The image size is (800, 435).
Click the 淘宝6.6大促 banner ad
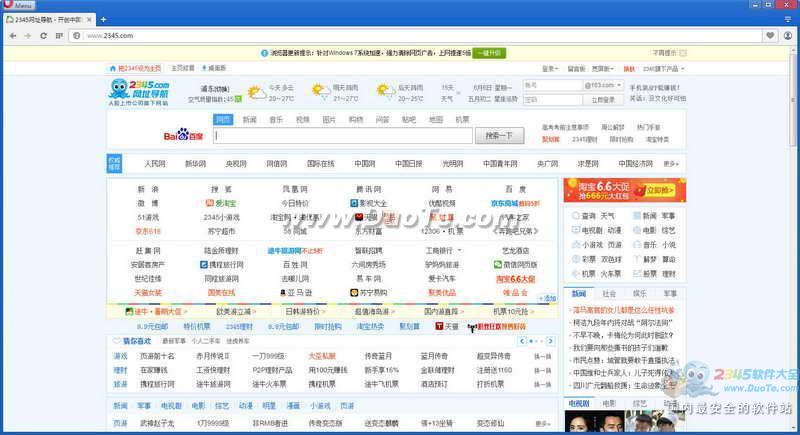pyautogui.click(x=624, y=190)
